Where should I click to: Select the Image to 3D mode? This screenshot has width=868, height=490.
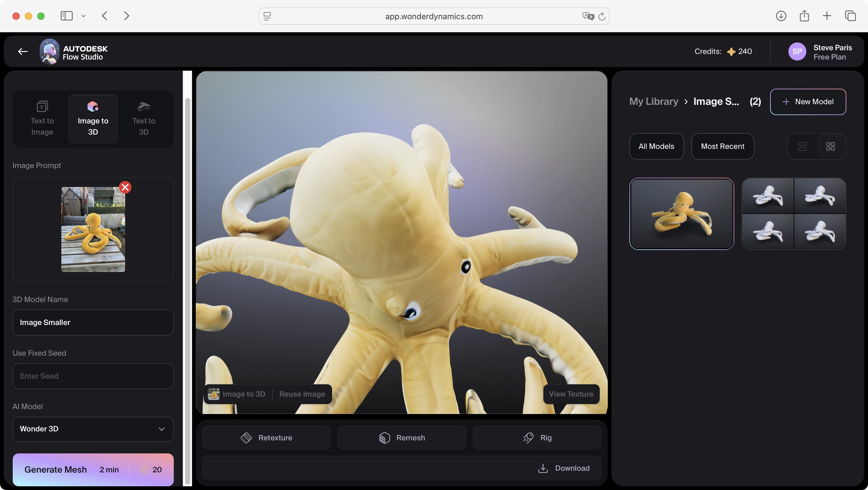(x=93, y=119)
